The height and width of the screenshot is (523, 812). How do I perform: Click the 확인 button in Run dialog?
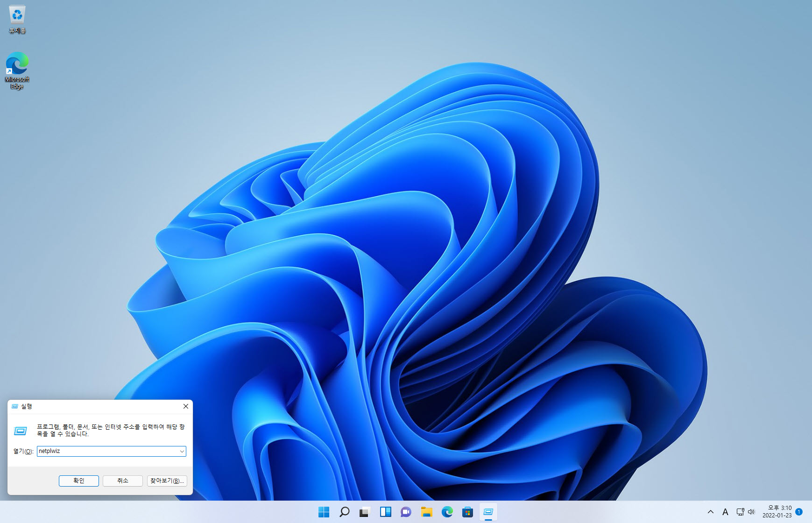click(x=79, y=481)
